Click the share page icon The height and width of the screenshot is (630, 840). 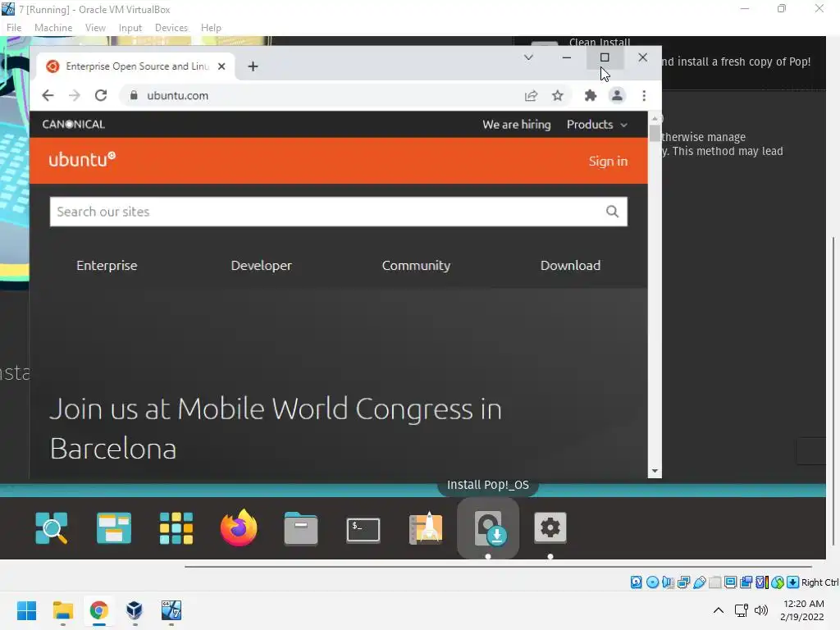click(x=531, y=95)
